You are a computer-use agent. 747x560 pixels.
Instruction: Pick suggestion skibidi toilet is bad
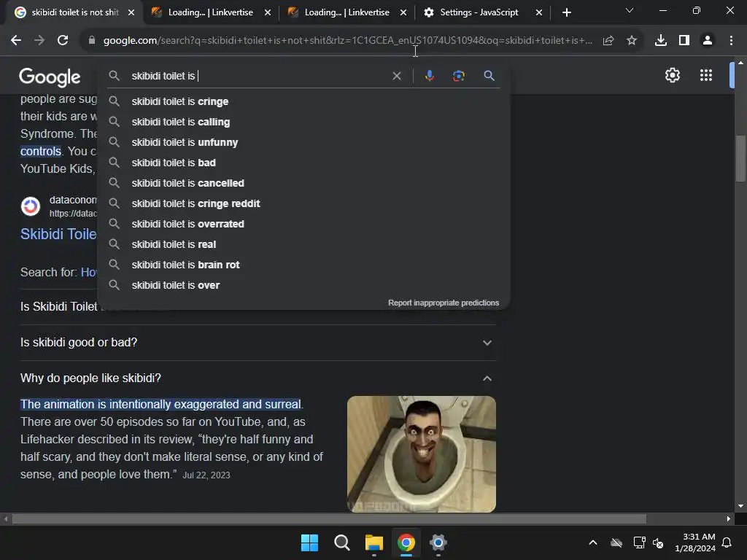click(303, 163)
